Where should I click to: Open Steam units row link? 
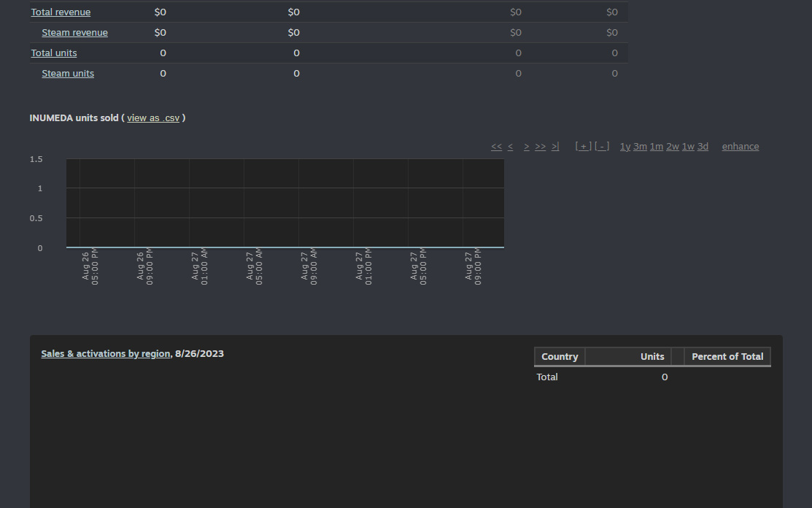click(68, 74)
